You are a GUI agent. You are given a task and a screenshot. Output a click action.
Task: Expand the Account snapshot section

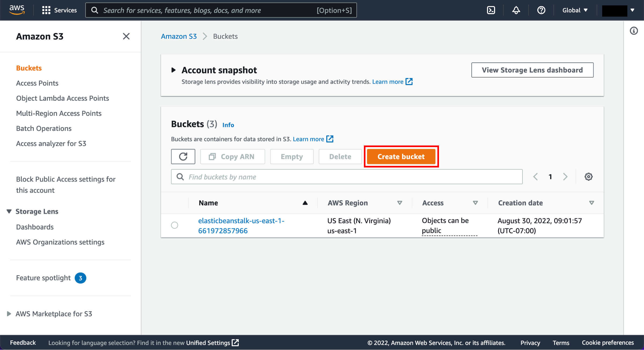pyautogui.click(x=174, y=70)
